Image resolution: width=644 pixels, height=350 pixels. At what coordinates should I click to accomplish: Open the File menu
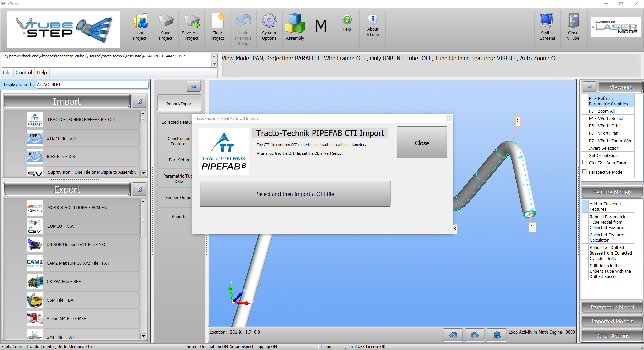pyautogui.click(x=7, y=73)
